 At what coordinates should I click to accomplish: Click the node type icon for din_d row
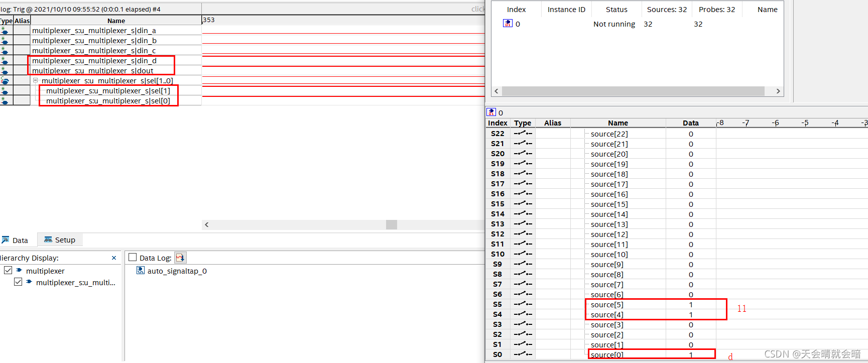(5, 61)
